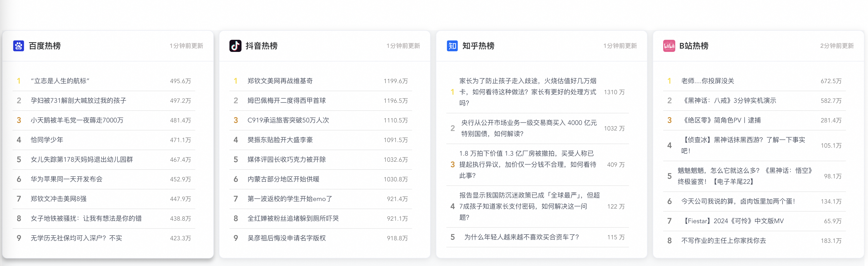Open the 华为苹果同一天开发布会 entry
This screenshot has width=868, height=266.
click(66, 179)
